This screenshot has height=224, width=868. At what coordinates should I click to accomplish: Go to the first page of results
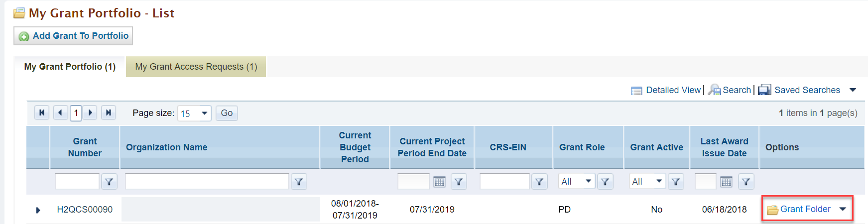42,112
